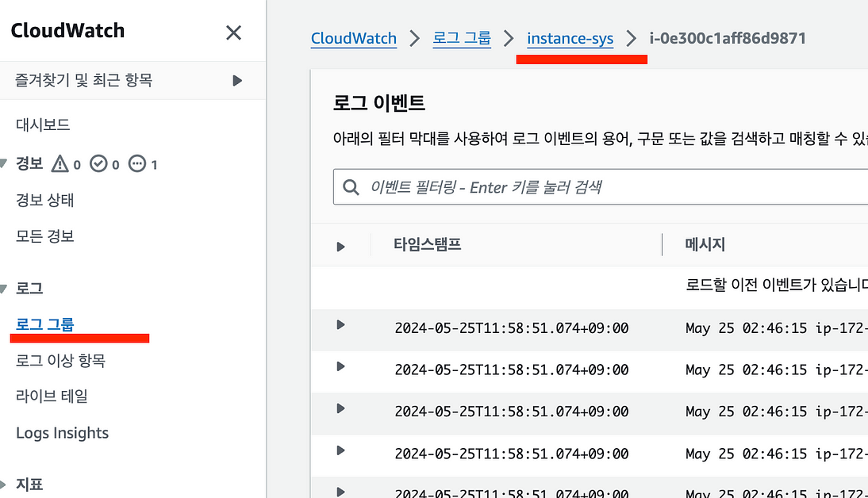Open 경보 상태 page
The image size is (868, 498).
click(45, 200)
